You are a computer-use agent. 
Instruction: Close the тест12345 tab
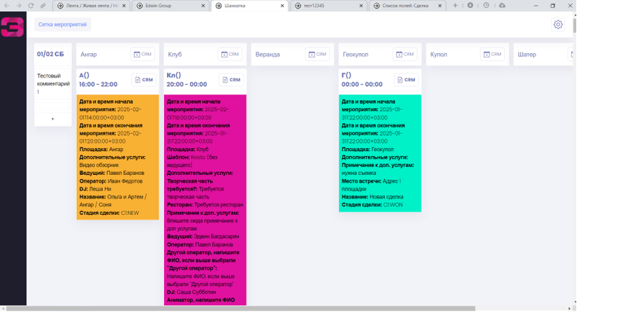coord(361,6)
